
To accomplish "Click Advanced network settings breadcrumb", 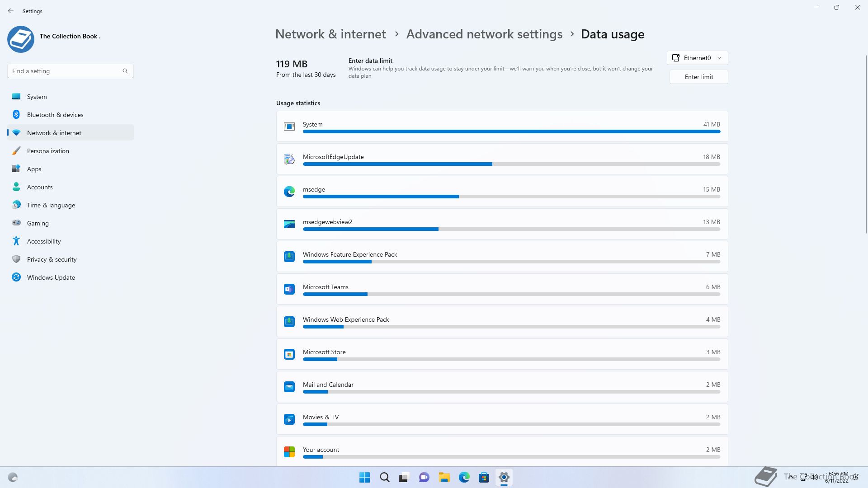I will pyautogui.click(x=484, y=34).
